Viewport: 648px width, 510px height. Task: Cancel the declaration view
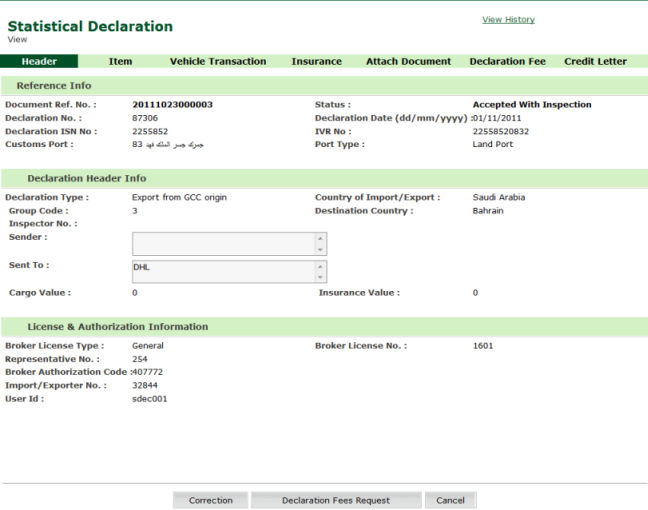450,500
